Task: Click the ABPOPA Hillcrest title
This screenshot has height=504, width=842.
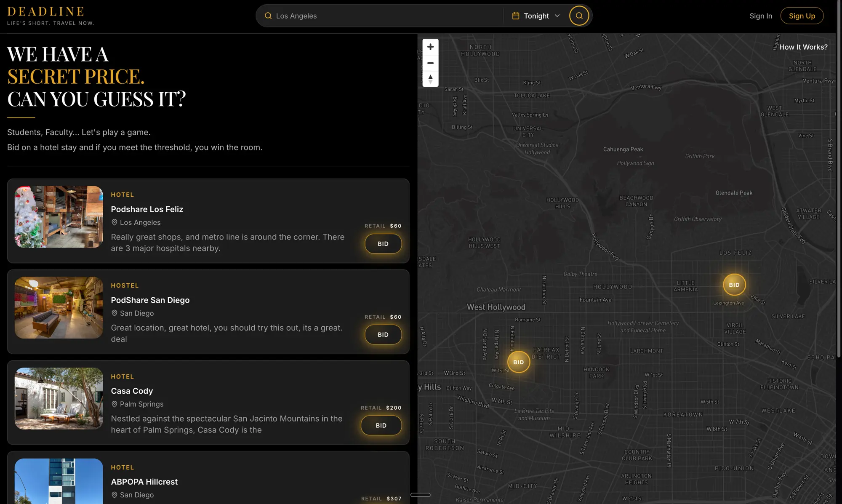Action: [x=144, y=482]
